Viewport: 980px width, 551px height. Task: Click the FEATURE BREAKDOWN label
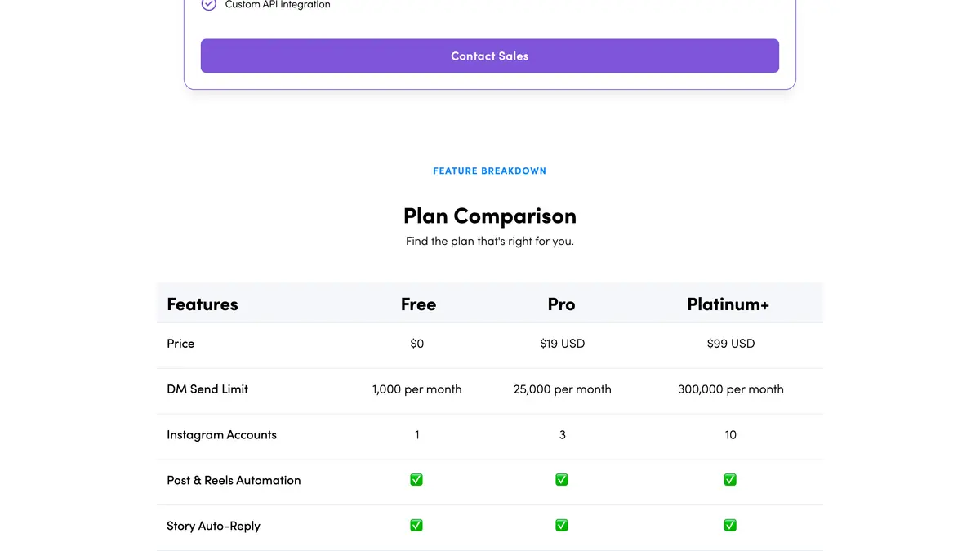490,171
